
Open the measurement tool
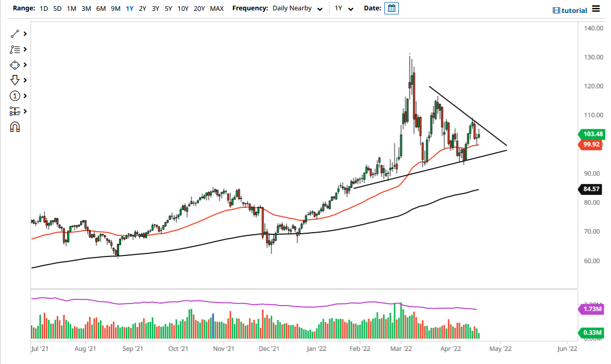pos(16,111)
